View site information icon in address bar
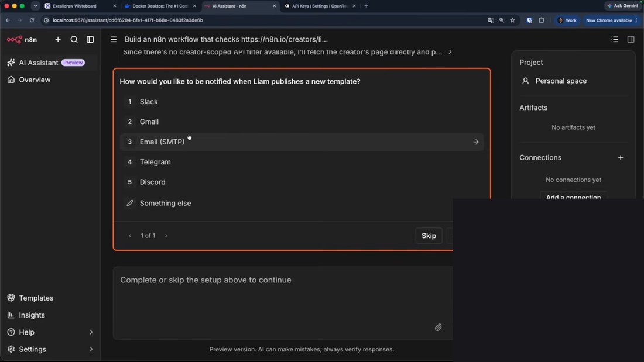Image resolution: width=644 pixels, height=362 pixels. pos(46,20)
